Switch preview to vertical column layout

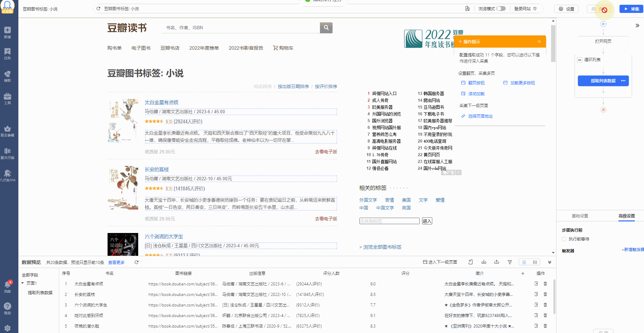(x=535, y=262)
